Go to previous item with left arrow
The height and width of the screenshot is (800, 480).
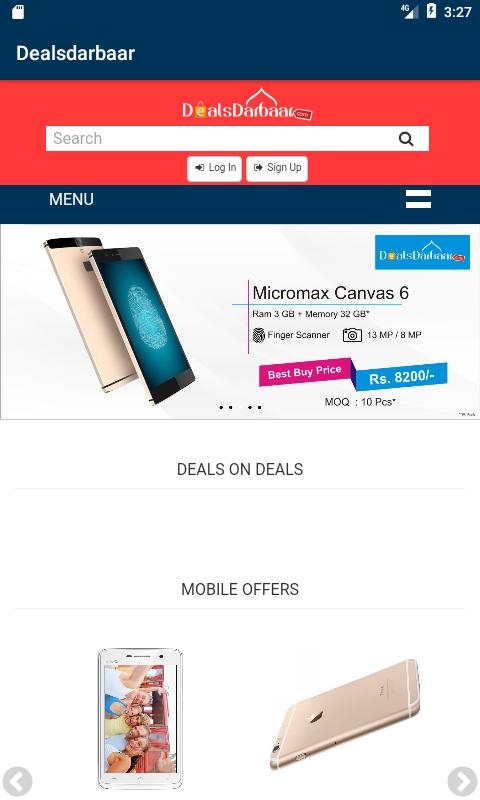17,781
